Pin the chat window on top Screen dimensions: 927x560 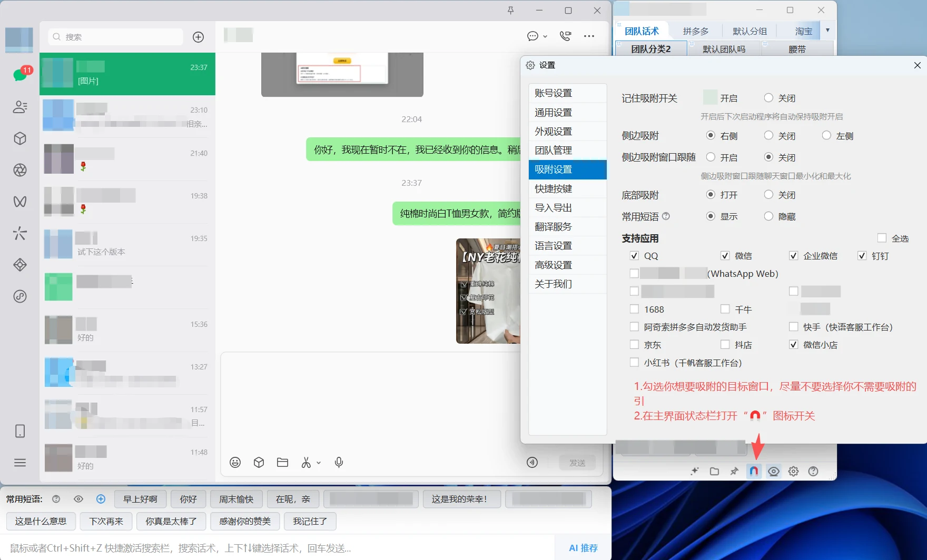click(x=510, y=11)
